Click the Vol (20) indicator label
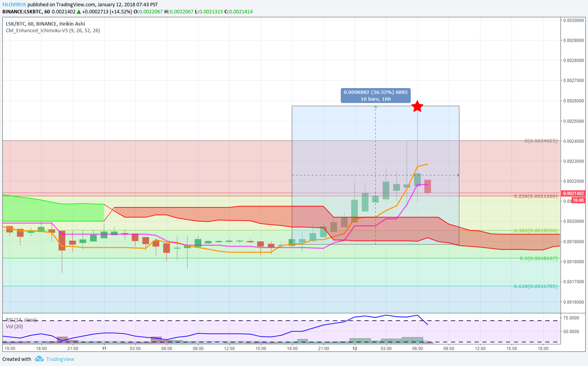Image resolution: width=588 pixels, height=366 pixels. [x=14, y=326]
